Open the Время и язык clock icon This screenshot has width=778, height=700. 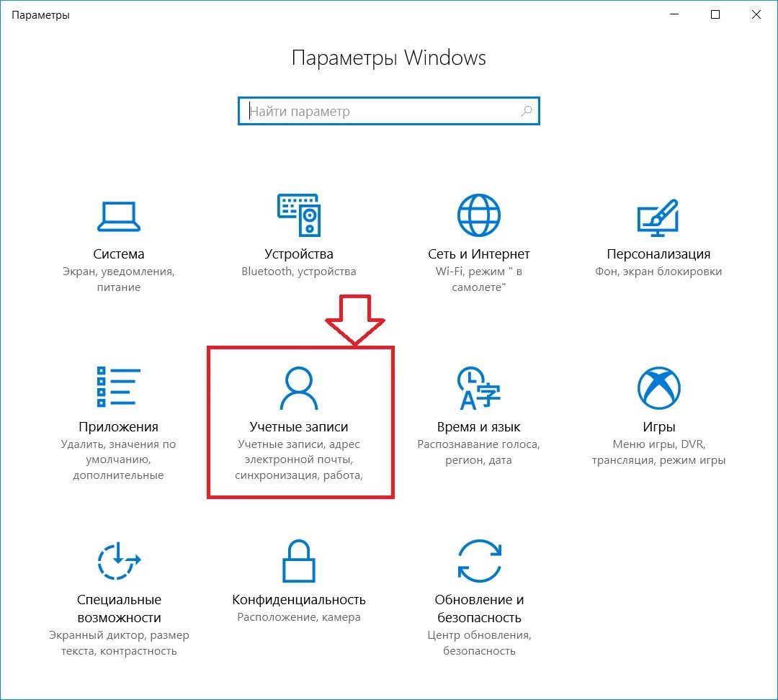pyautogui.click(x=478, y=388)
